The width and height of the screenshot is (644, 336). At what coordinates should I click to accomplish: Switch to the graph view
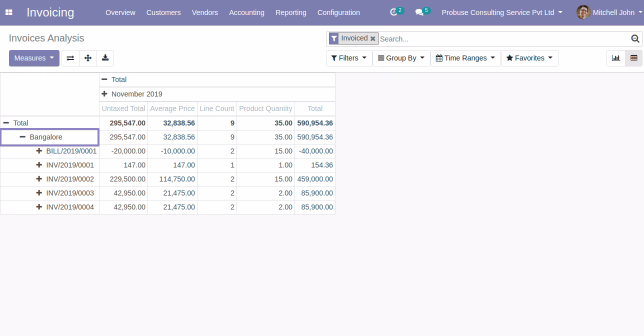point(616,58)
